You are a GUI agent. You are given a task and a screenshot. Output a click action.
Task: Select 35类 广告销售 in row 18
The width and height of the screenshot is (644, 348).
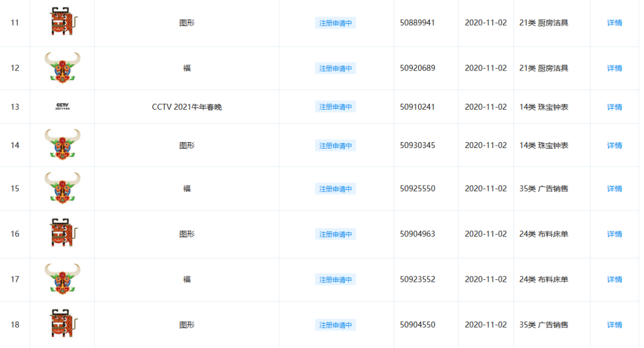pyautogui.click(x=544, y=325)
